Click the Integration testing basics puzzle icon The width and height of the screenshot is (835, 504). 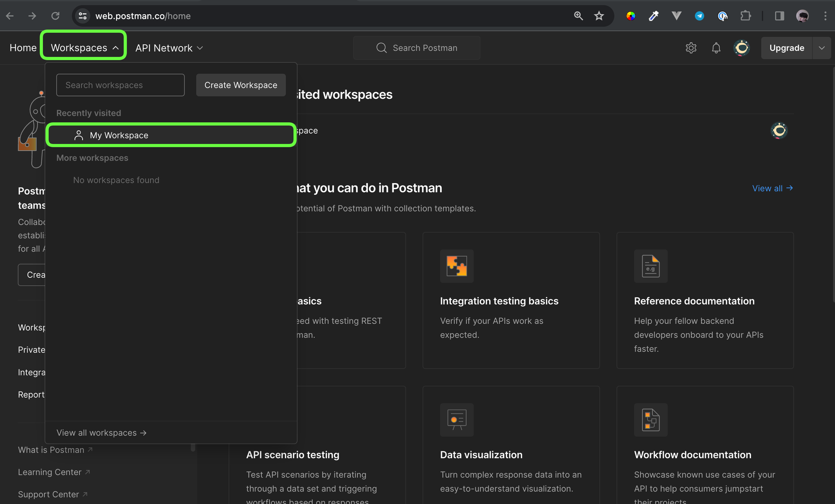[x=457, y=266]
